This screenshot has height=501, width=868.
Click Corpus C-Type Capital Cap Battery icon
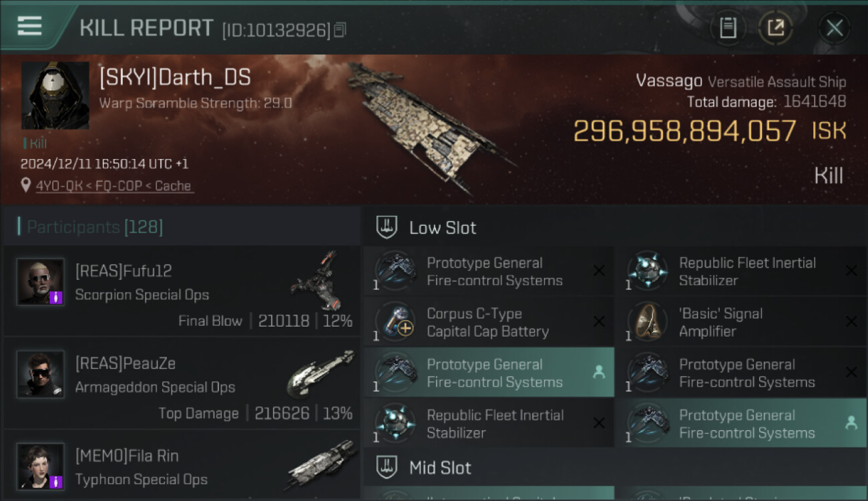click(x=395, y=322)
